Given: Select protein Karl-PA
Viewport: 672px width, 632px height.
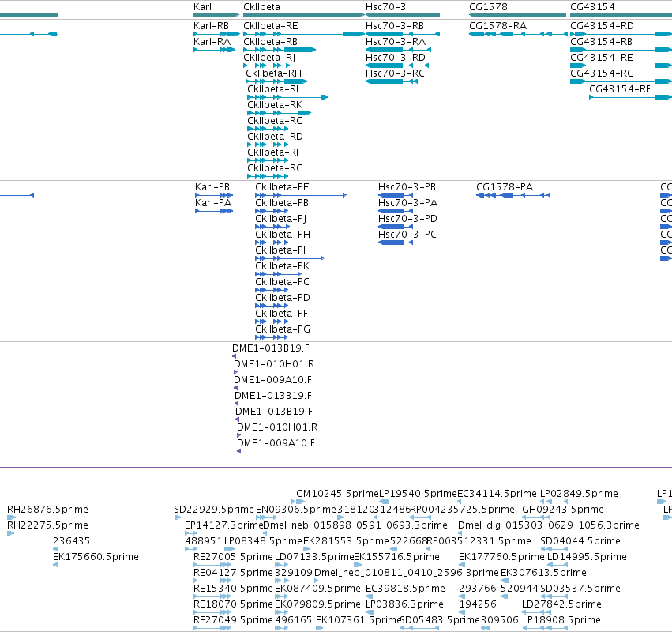Looking at the screenshot, I should [x=213, y=203].
